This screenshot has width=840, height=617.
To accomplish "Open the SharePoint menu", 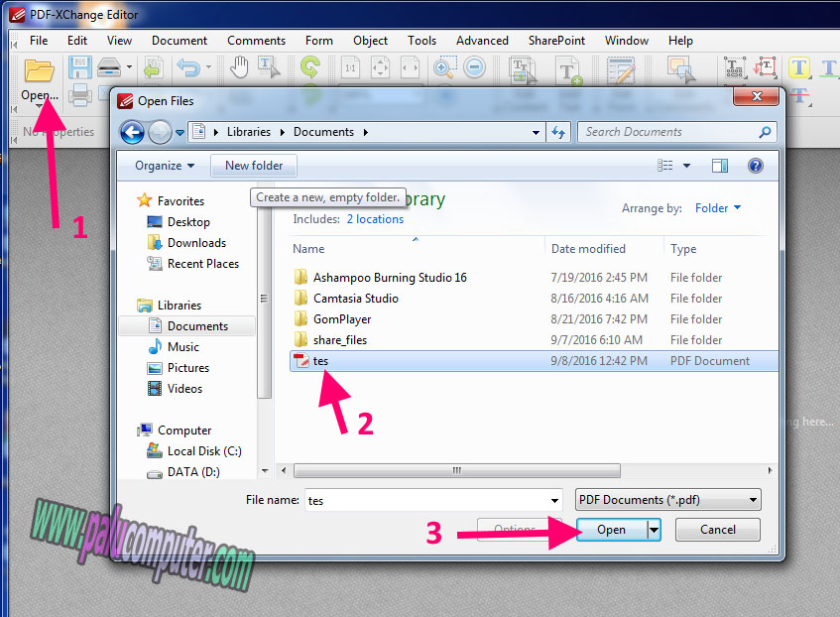I will (556, 41).
